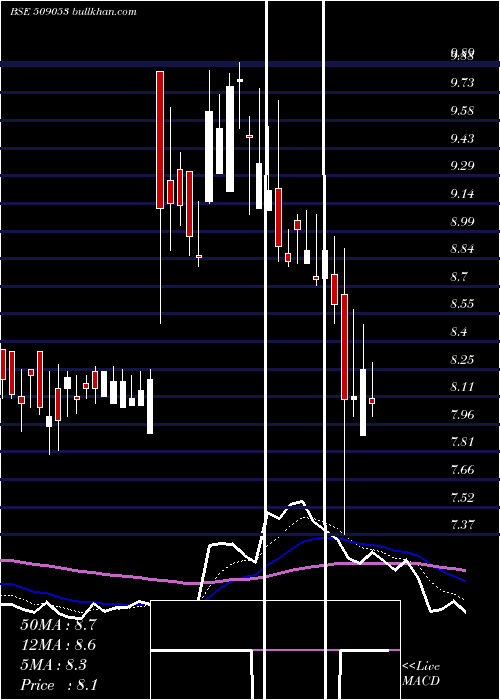Click the 12MA : 8.6 readout
Viewport: 500px width, 700px height.
click(58, 645)
